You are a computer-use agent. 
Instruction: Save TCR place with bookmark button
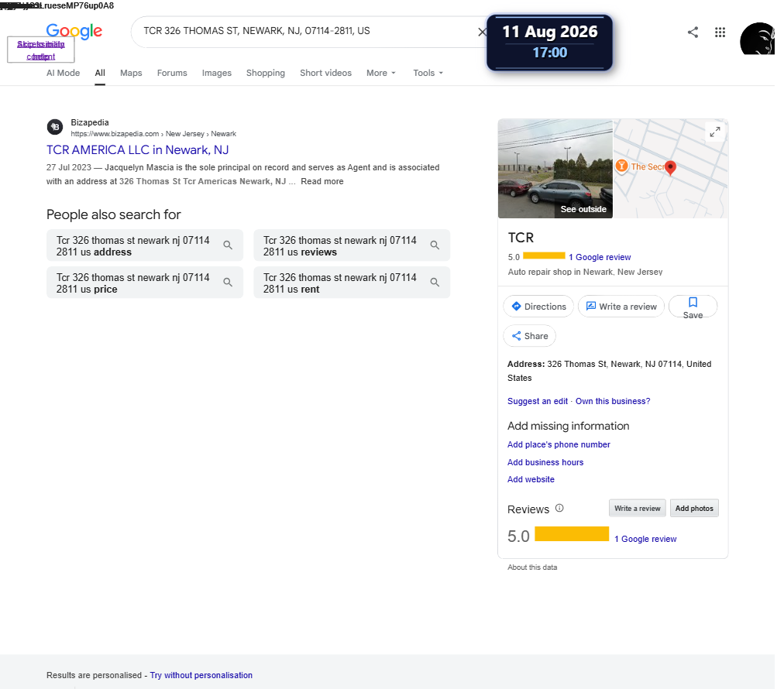coord(693,307)
